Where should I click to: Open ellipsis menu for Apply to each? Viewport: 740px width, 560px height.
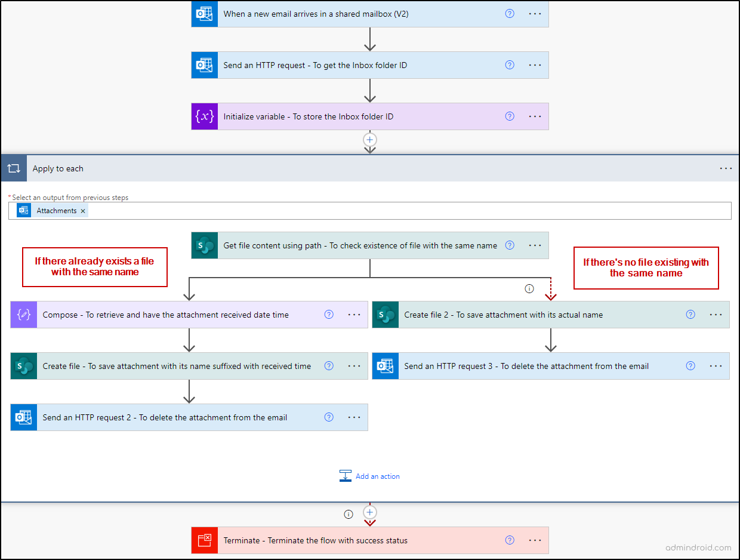(726, 168)
